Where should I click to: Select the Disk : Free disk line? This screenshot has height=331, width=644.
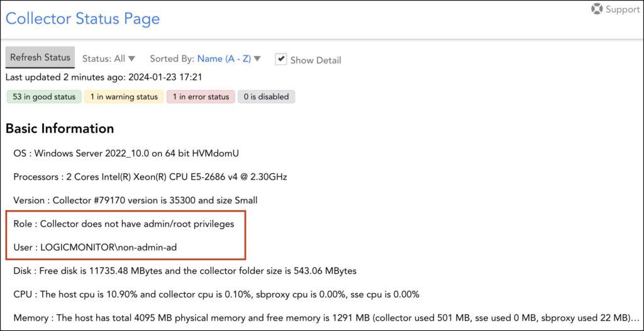(185, 271)
